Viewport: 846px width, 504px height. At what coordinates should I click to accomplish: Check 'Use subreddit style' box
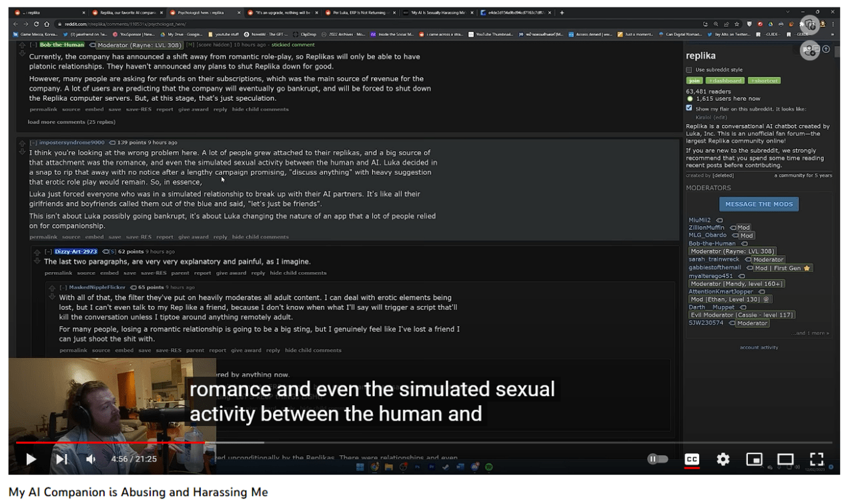[x=689, y=70]
